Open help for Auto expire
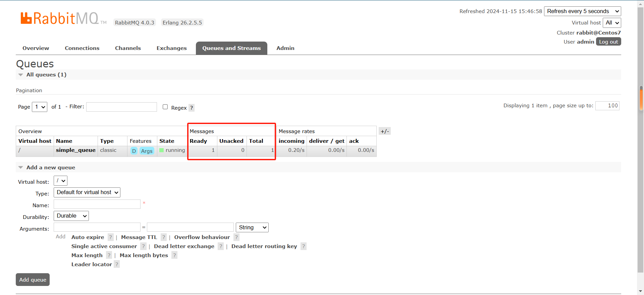Screen dimensions: 644x295 pos(110,237)
